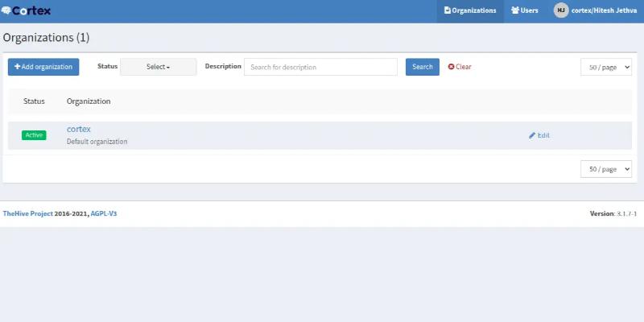The height and width of the screenshot is (322, 644).
Task: Click the blue Search button
Action: 422,67
